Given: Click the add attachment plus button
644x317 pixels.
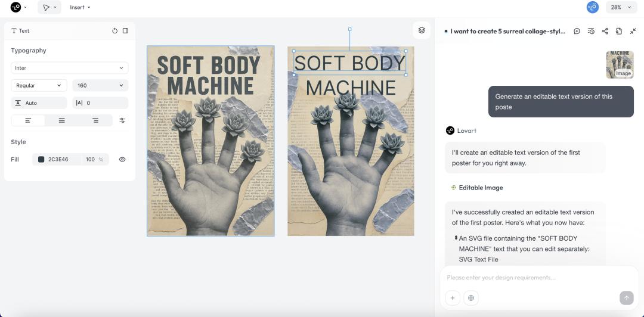Looking at the screenshot, I should pyautogui.click(x=453, y=298).
